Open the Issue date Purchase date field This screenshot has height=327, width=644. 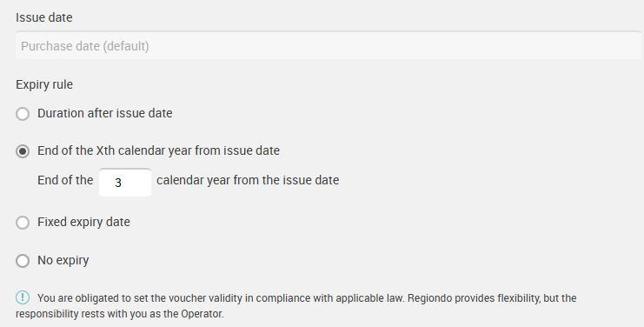click(x=329, y=45)
